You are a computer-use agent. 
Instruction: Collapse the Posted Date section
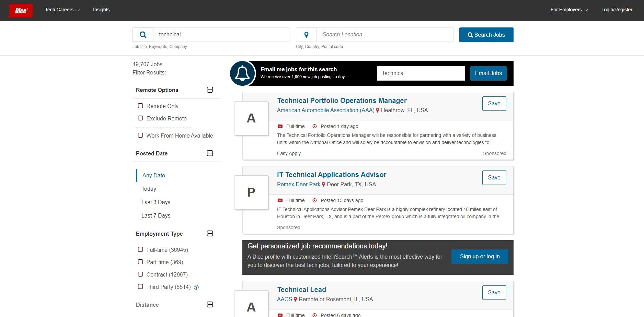[210, 153]
